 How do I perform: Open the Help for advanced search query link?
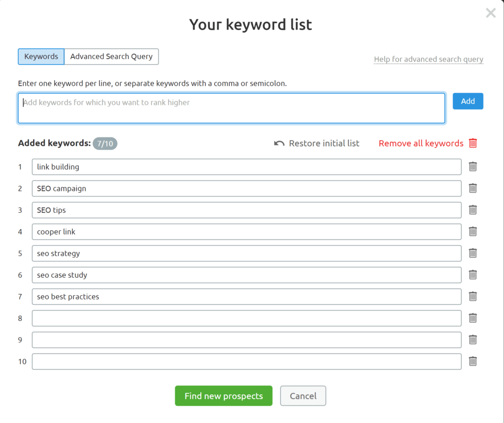[428, 59]
